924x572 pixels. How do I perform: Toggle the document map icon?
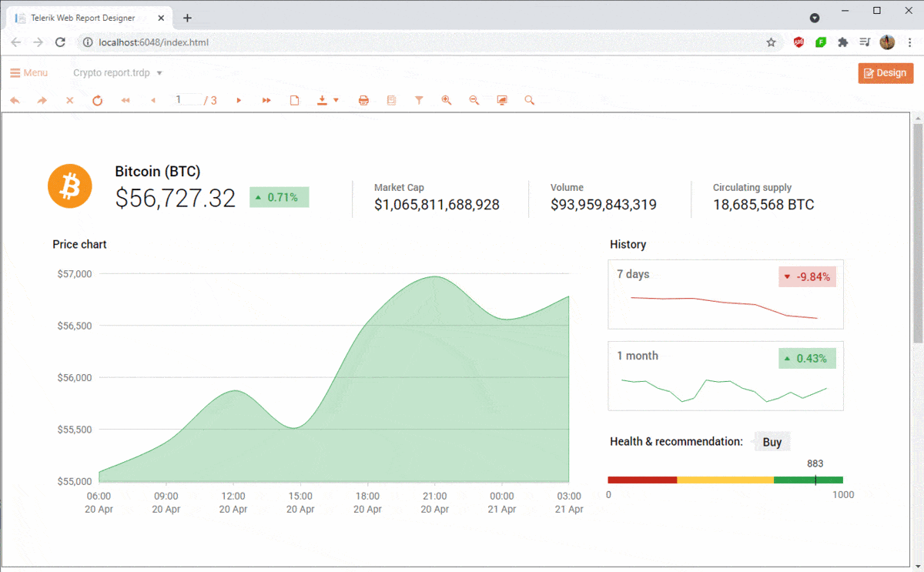point(391,100)
